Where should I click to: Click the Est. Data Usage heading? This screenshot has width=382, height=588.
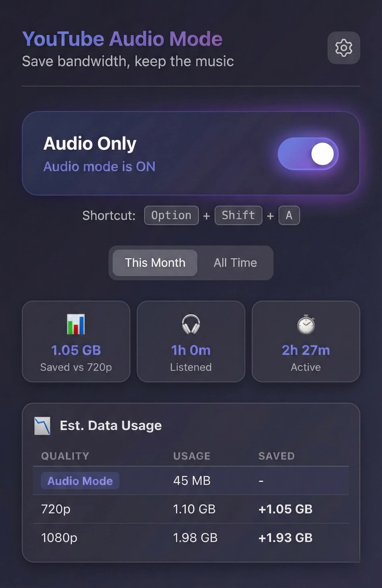[111, 425]
